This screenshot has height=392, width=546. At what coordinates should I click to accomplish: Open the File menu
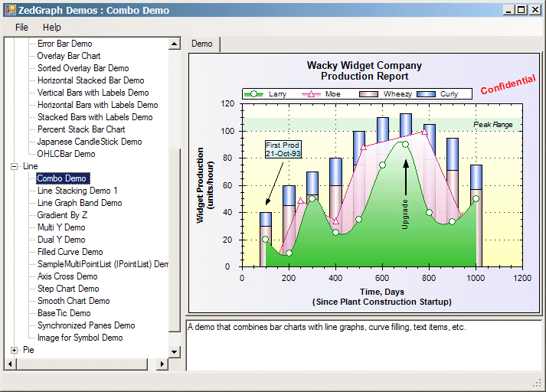click(21, 27)
